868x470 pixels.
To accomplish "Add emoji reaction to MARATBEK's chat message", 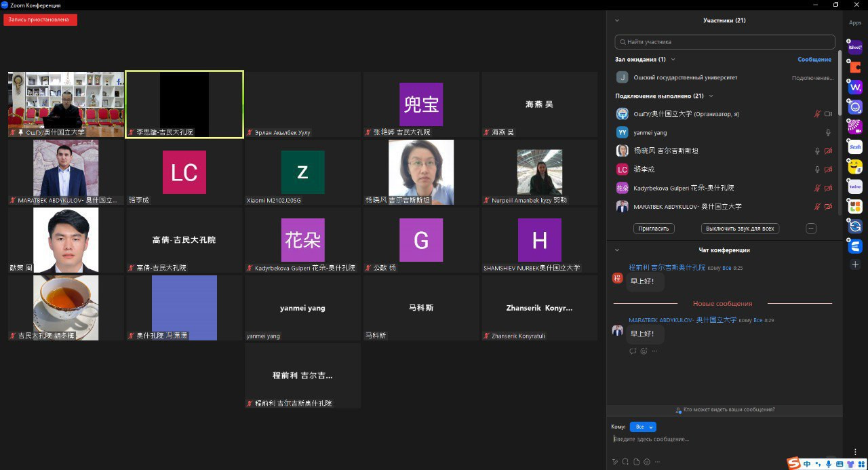I will pyautogui.click(x=644, y=351).
